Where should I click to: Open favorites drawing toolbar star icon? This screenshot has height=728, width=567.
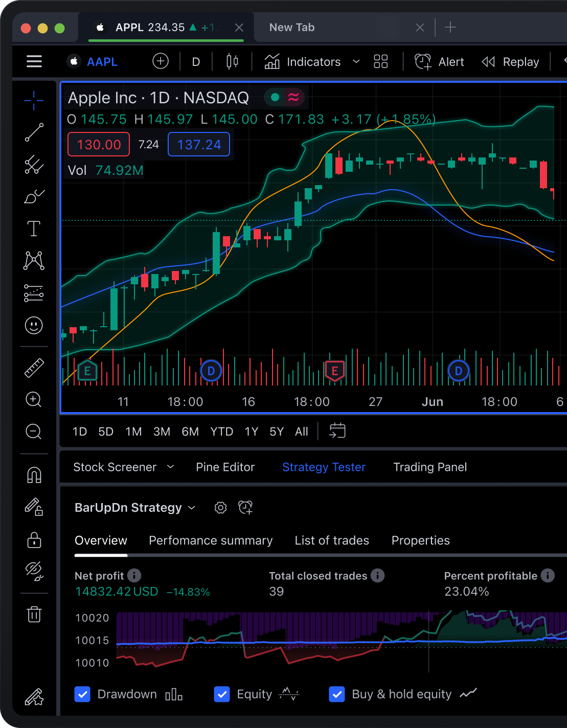tap(34, 697)
